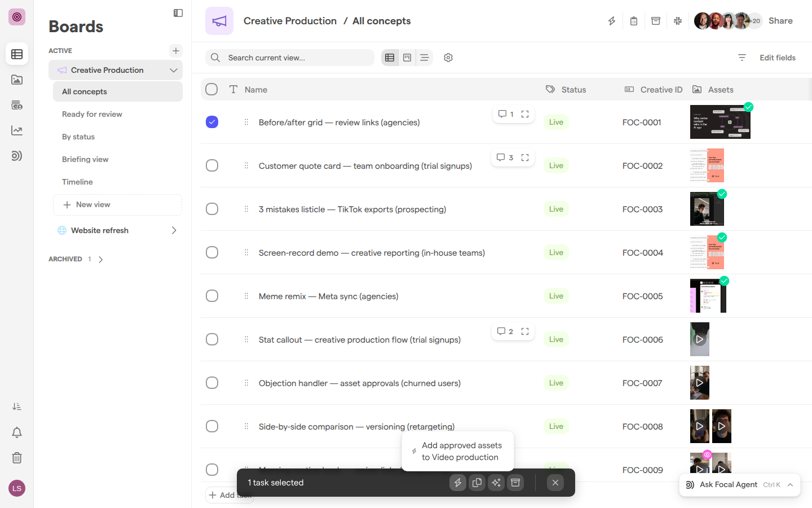Check the 3 mistakes listicle row checkbox
Image resolution: width=812 pixels, height=508 pixels.
tap(212, 209)
